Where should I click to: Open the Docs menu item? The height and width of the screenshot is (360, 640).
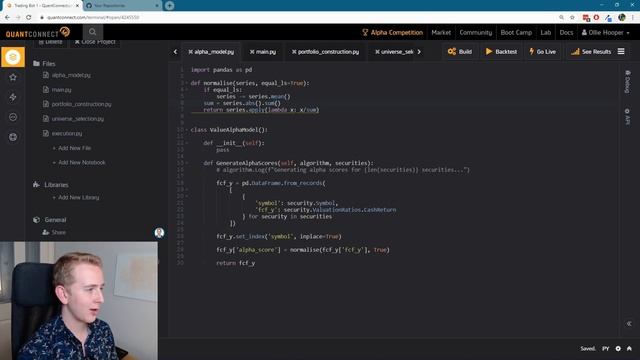pos(566,32)
